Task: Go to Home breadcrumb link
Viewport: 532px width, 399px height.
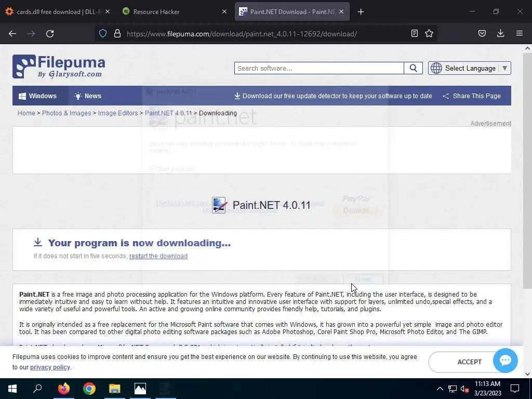Action: 26,113
